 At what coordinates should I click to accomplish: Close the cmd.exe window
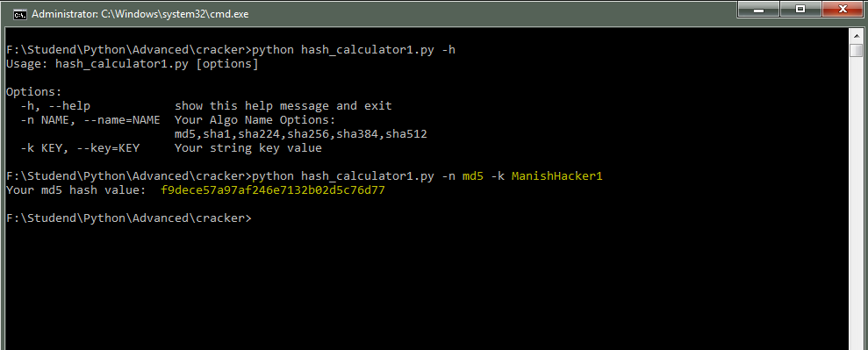tap(843, 10)
